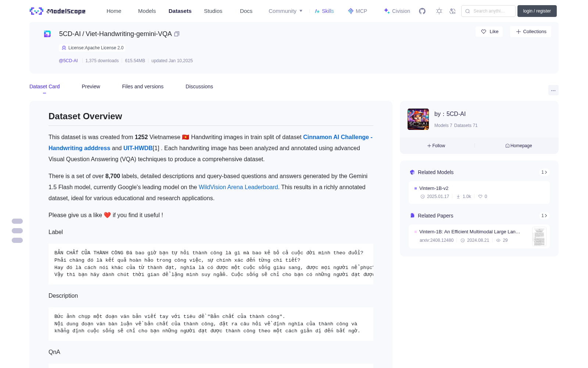Click the plus icon on Collections
The width and height of the screenshot is (588, 368).
tap(519, 32)
